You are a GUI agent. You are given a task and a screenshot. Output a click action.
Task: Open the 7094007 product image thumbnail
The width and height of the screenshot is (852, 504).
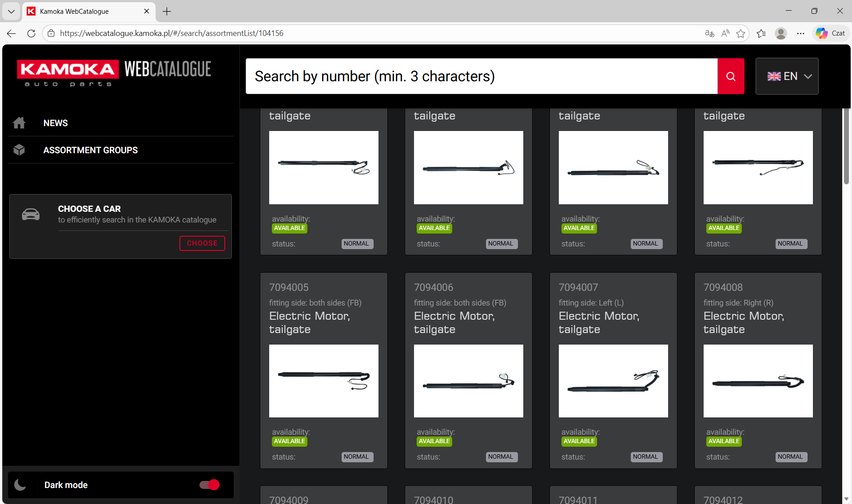pyautogui.click(x=613, y=381)
